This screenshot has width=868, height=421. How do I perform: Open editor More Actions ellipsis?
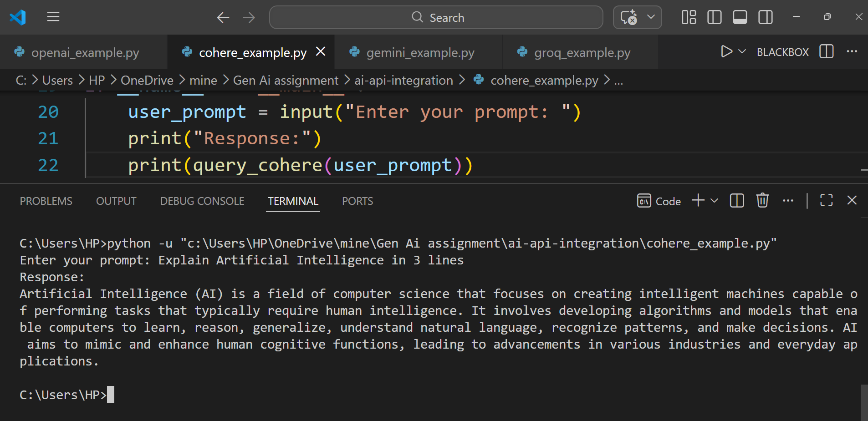coord(852,51)
